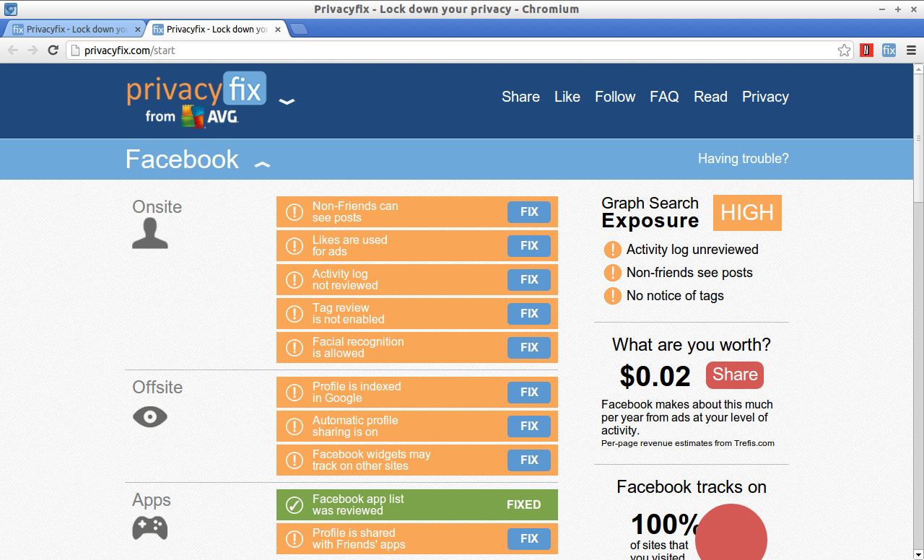Click the warning icon beside Tag review is not enabled
The width and height of the screenshot is (924, 560).
pyautogui.click(x=295, y=314)
